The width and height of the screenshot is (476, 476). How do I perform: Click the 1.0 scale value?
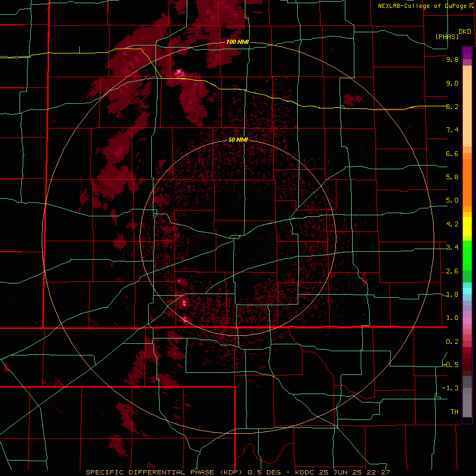tap(452, 318)
